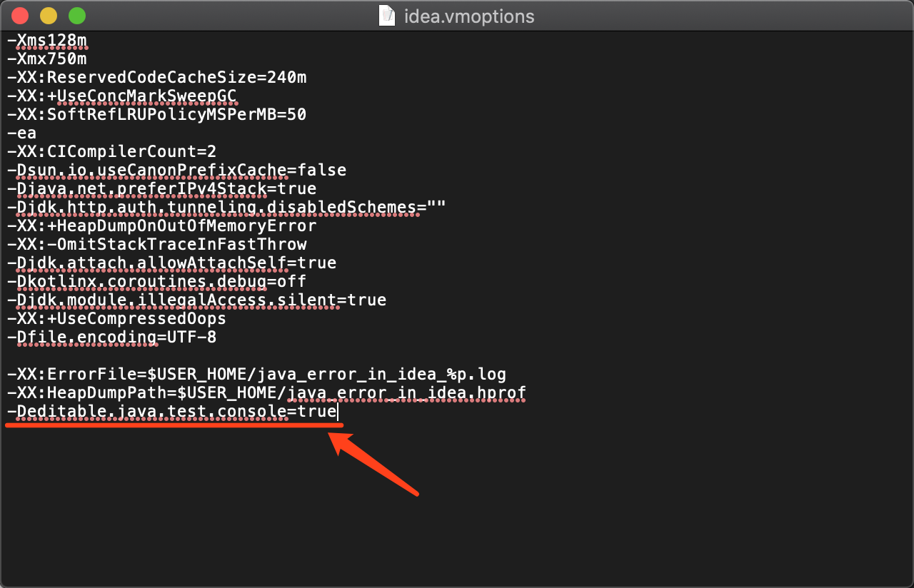This screenshot has height=588, width=914.
Task: Click the -Dkotlinx.coroutines.debug=off line
Action: [157, 281]
